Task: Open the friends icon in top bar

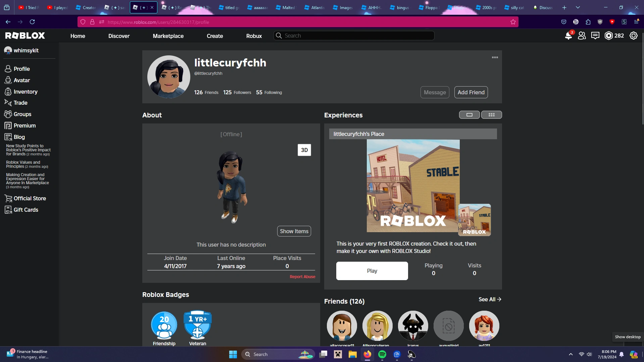Action: click(x=582, y=36)
